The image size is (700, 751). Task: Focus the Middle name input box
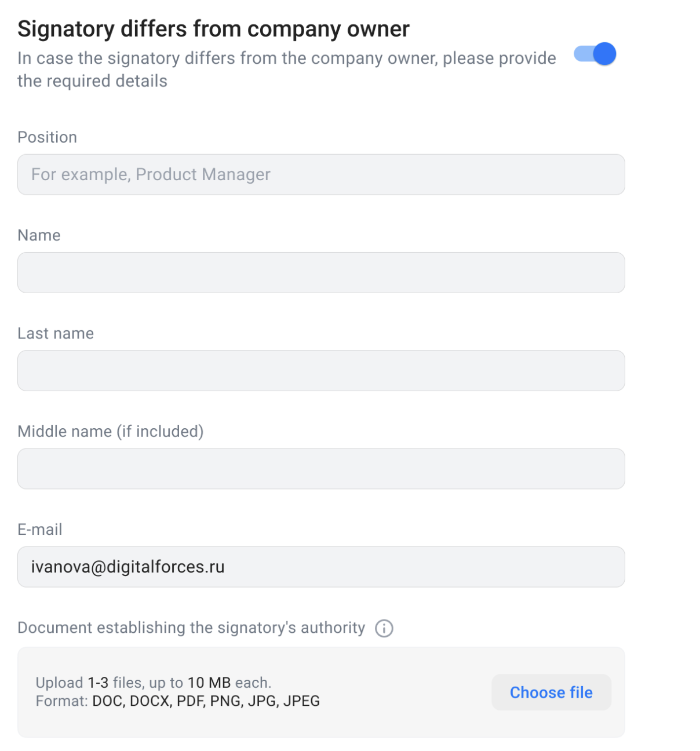coord(321,468)
